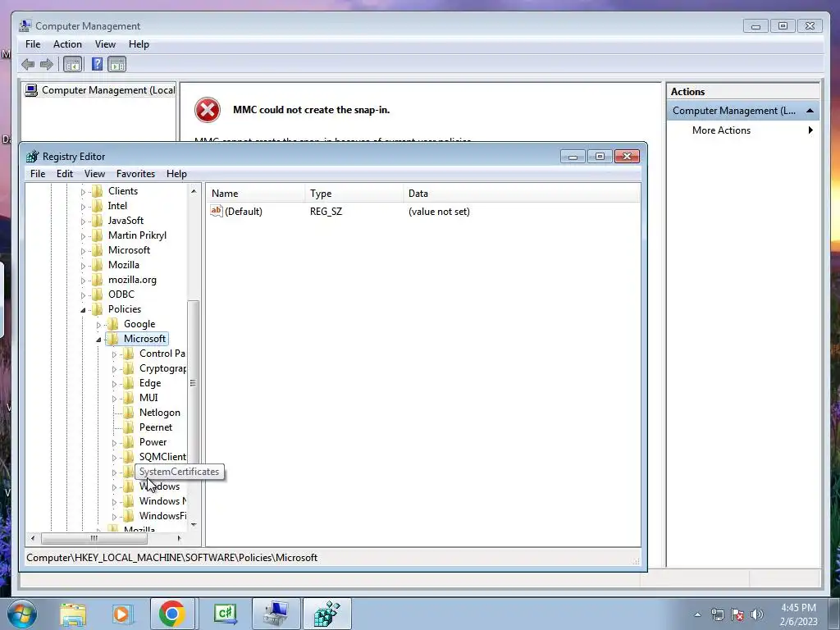Toggle Show/Hide Console Tree toolbar icon

click(72, 65)
